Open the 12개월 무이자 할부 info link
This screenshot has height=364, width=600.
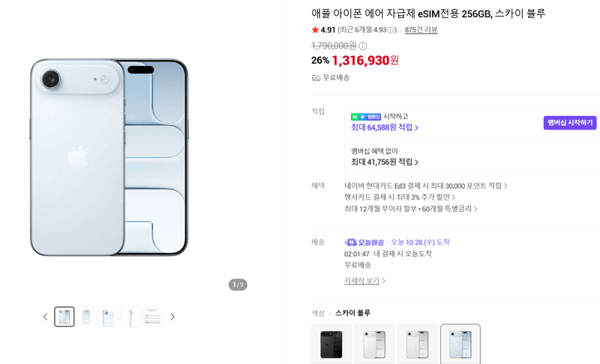click(x=410, y=208)
